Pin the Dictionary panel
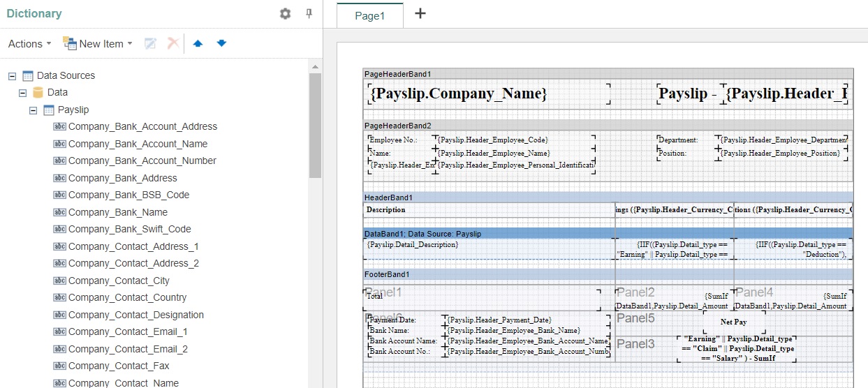Image resolution: width=868 pixels, height=388 pixels. pos(309,13)
